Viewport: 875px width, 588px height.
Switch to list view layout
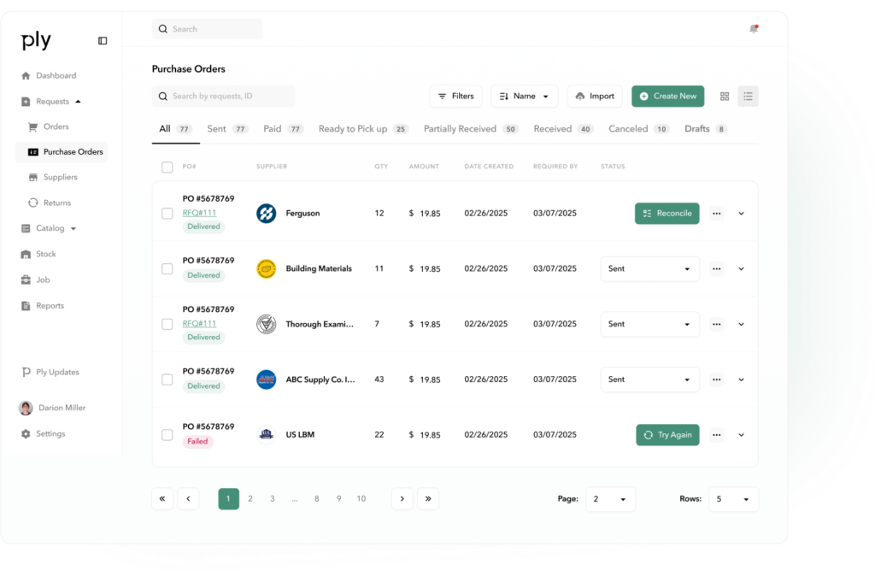[x=748, y=97]
